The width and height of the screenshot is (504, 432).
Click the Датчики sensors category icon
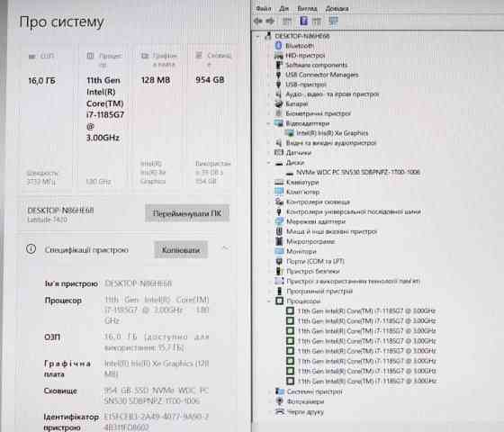click(279, 152)
